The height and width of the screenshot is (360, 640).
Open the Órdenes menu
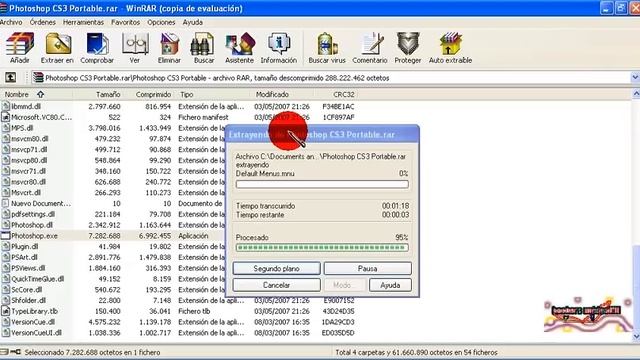(x=42, y=22)
